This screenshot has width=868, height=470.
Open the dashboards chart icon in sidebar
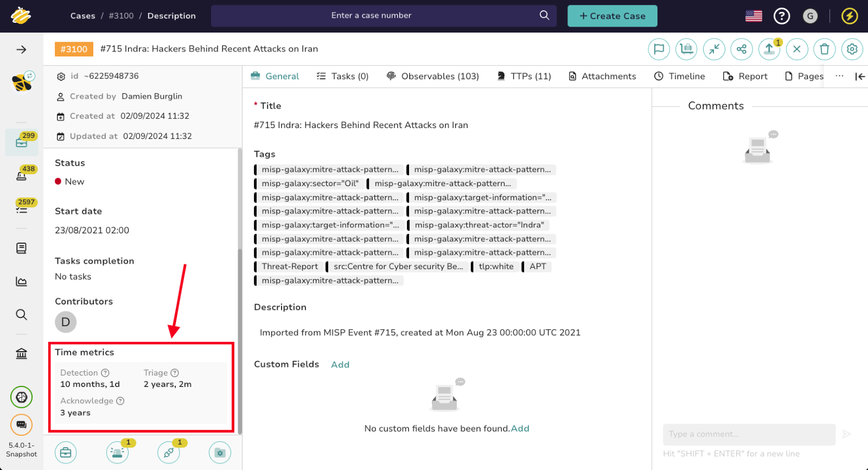[x=21, y=281]
